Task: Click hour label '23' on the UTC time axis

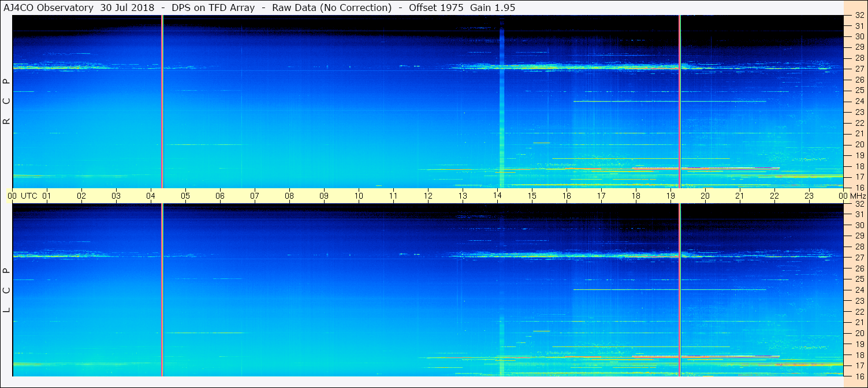Action: point(809,196)
